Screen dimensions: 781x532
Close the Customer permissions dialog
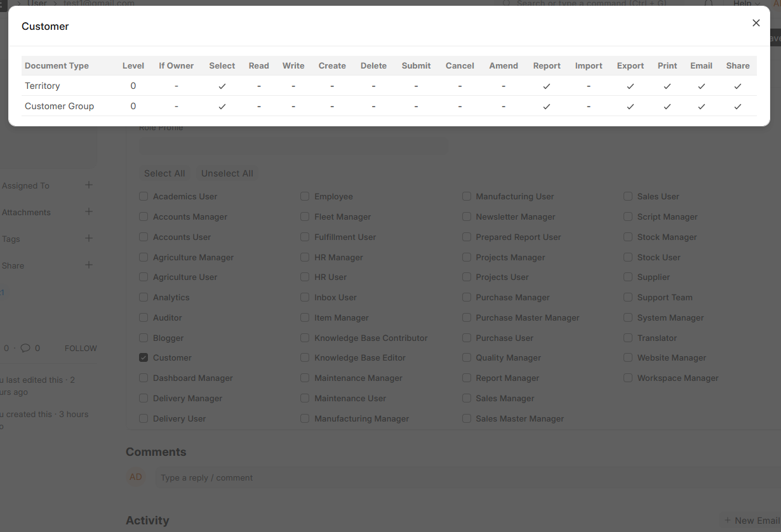(x=756, y=23)
